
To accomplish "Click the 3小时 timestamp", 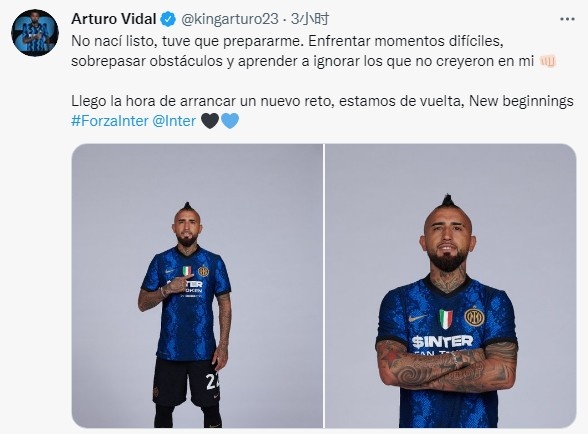I will pyautogui.click(x=310, y=19).
